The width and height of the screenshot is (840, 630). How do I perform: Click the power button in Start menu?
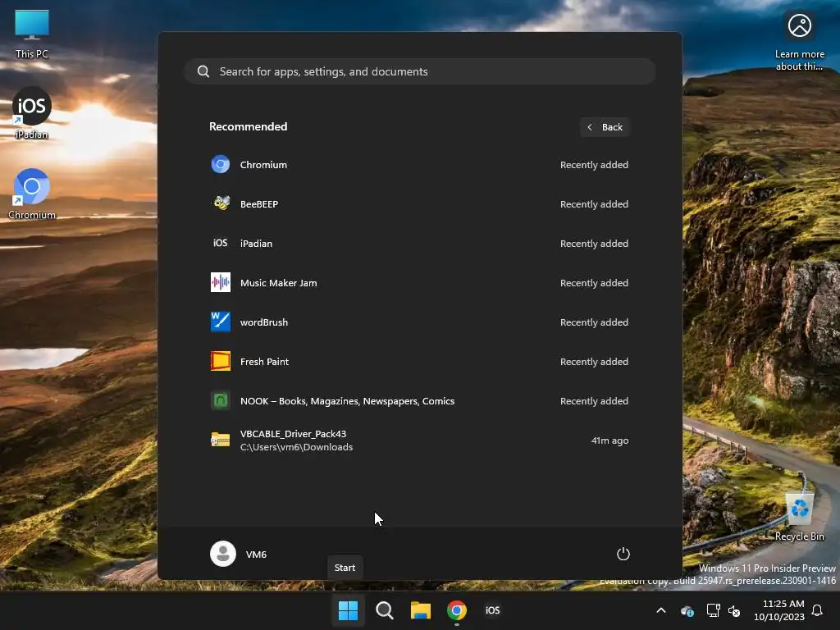pos(623,554)
